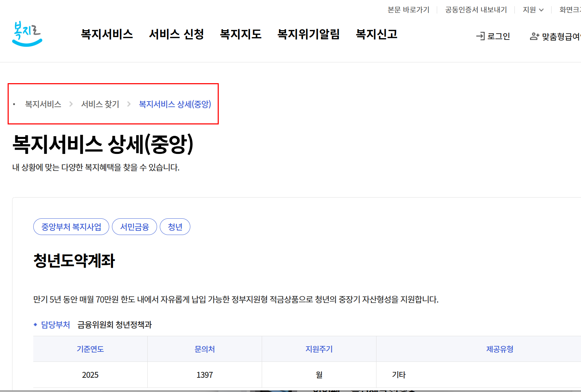Click the 서민금융 tag

[x=135, y=227]
